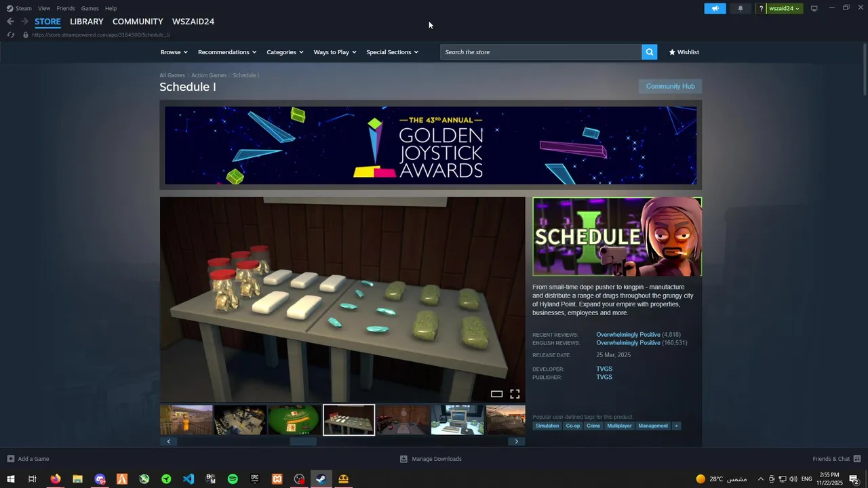Select the highlighted table screenshot thumbnail
Image resolution: width=868 pixels, height=488 pixels.
(x=349, y=420)
